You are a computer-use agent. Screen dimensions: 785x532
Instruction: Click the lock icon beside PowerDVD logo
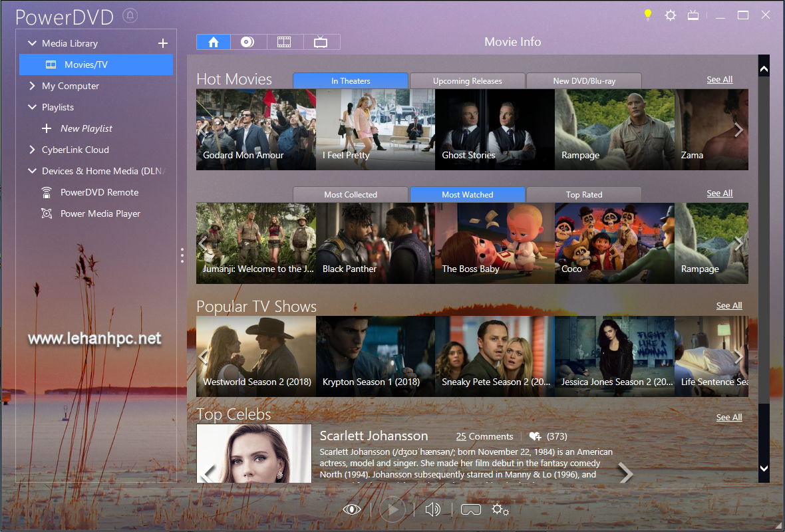pos(130,15)
